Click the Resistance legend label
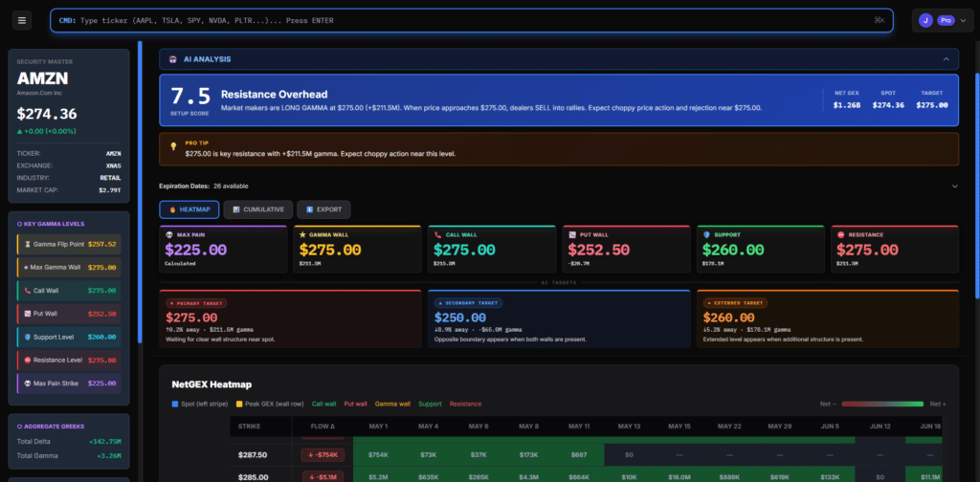 pos(466,404)
